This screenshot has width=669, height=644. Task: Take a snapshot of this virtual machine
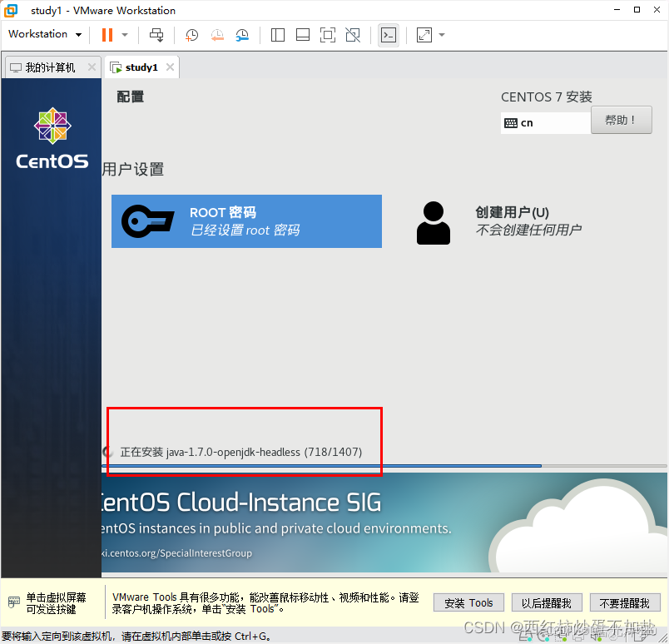[x=191, y=35]
